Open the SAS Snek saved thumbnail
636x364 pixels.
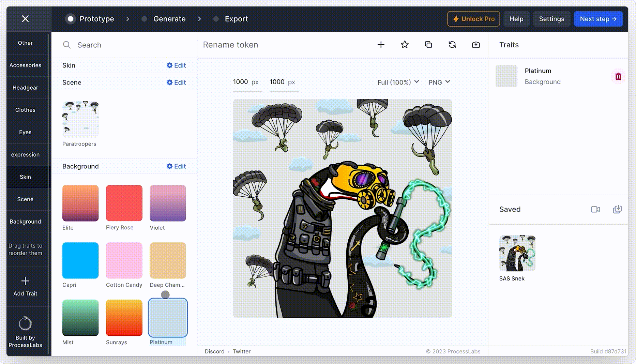click(517, 253)
